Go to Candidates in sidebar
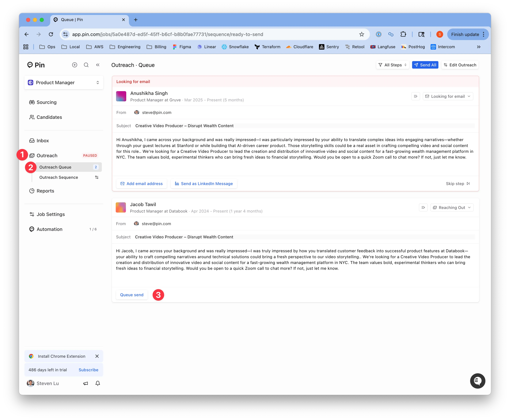Screen dimensions: 510x420 (x=49, y=117)
